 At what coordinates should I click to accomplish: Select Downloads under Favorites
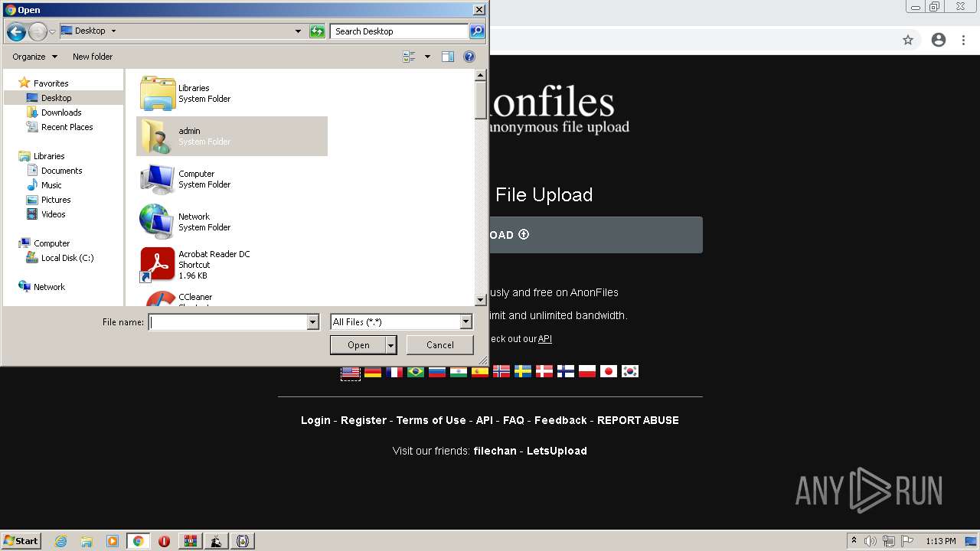point(61,112)
